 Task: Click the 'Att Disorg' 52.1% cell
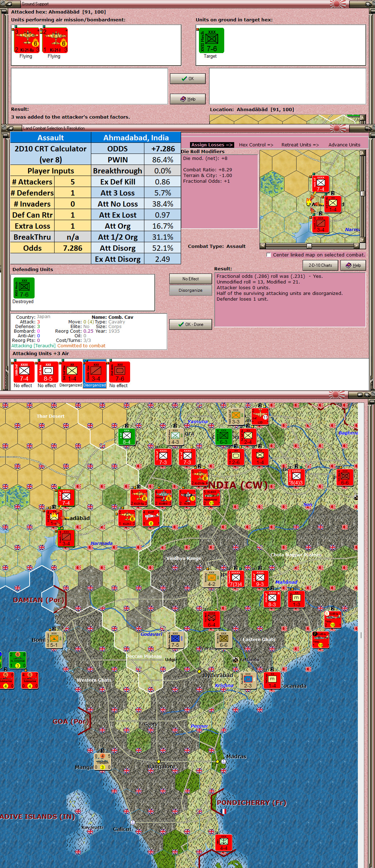click(x=163, y=248)
